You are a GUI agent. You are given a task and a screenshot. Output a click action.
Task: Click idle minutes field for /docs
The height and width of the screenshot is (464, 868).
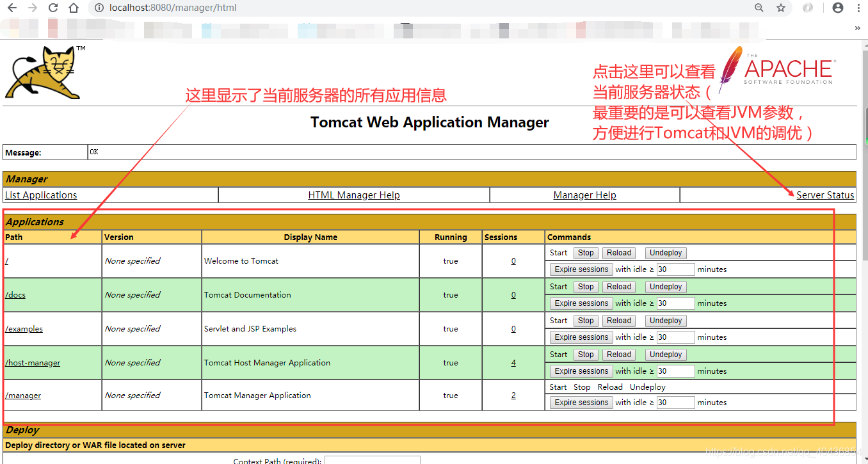click(675, 303)
